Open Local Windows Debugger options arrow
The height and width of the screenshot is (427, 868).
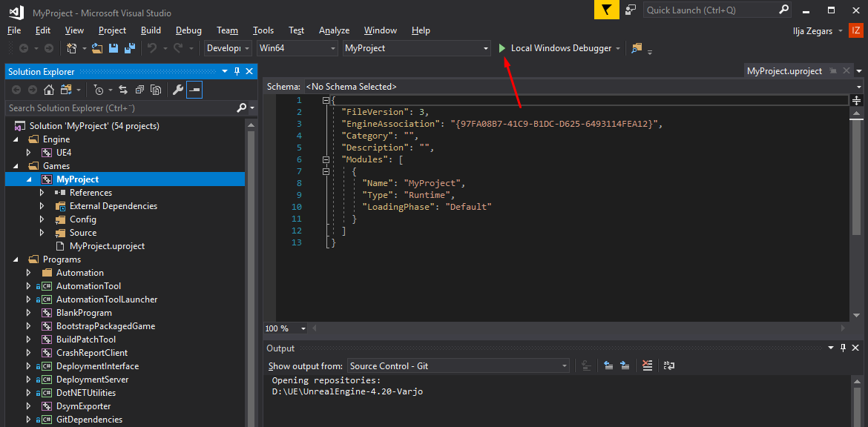point(618,49)
